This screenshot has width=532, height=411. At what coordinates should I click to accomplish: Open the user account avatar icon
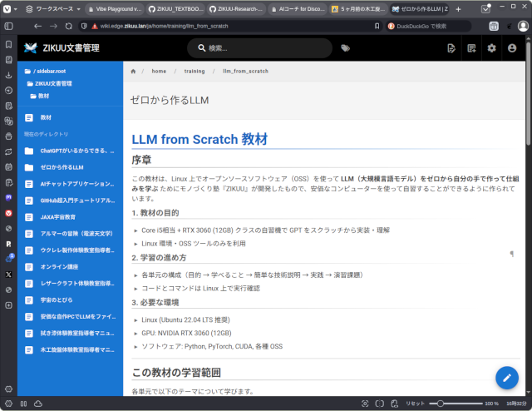(x=511, y=48)
